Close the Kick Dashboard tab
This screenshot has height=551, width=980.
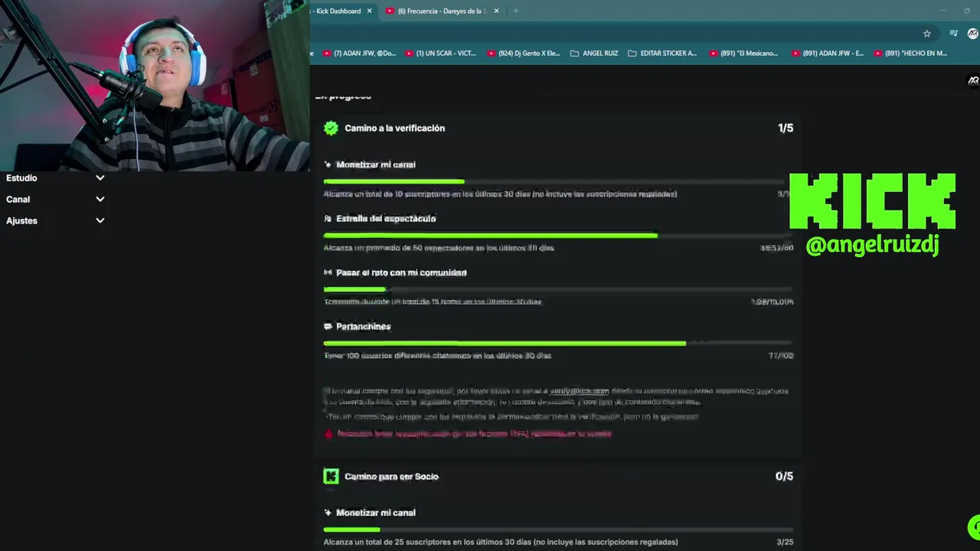point(369,11)
